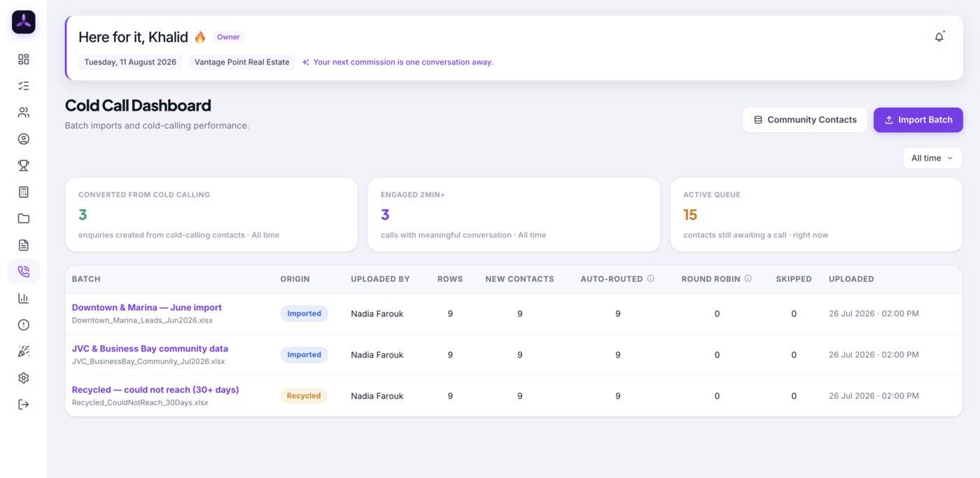Click Cold Call Dashboard heading

point(138,105)
